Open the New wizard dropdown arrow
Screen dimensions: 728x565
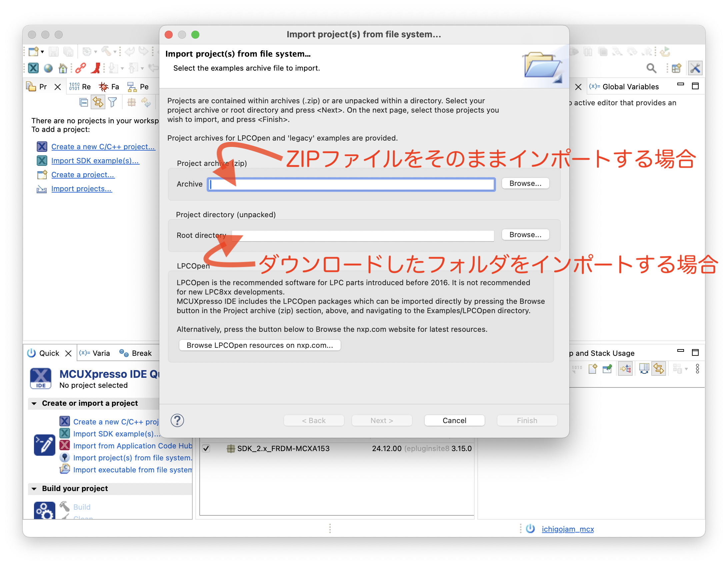(x=42, y=52)
